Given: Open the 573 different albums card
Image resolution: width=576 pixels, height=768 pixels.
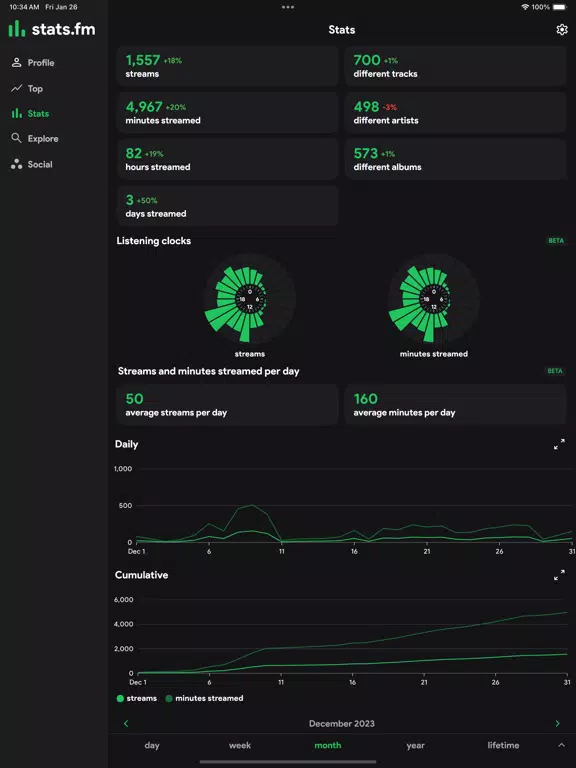Looking at the screenshot, I should (456, 159).
